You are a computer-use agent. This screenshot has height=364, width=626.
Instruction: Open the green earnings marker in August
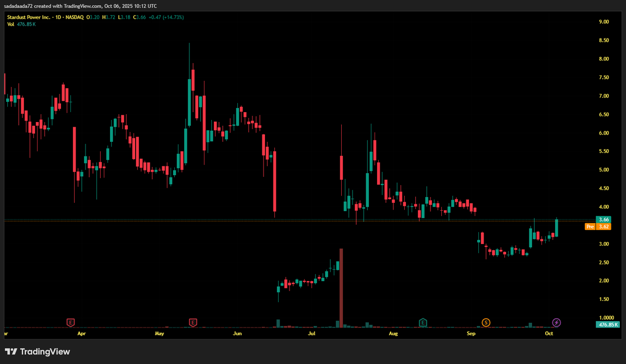click(423, 323)
